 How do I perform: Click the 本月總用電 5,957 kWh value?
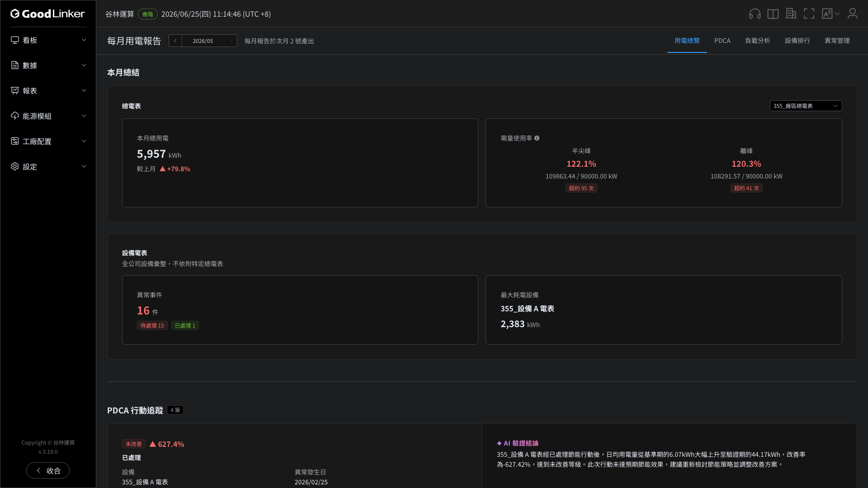pos(159,154)
